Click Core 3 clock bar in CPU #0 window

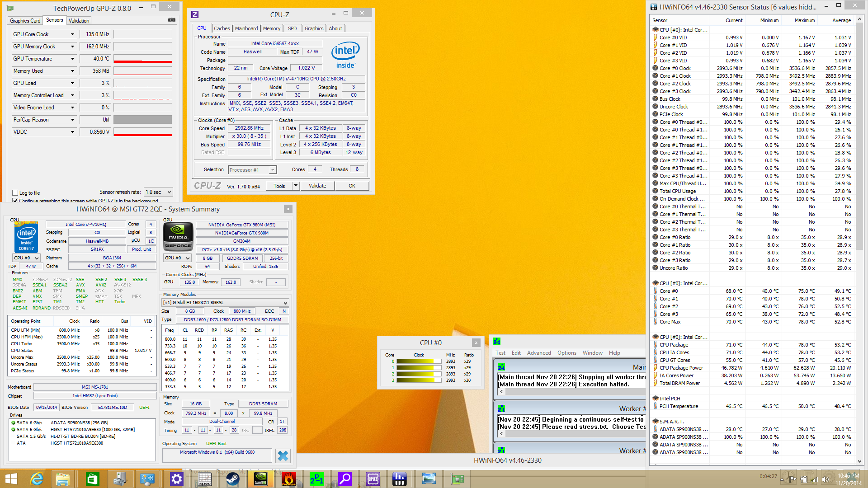pos(419,380)
